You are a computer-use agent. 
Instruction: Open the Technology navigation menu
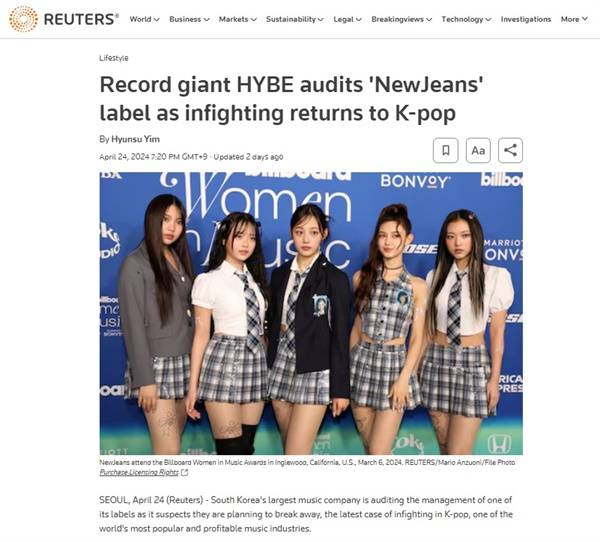pos(466,19)
